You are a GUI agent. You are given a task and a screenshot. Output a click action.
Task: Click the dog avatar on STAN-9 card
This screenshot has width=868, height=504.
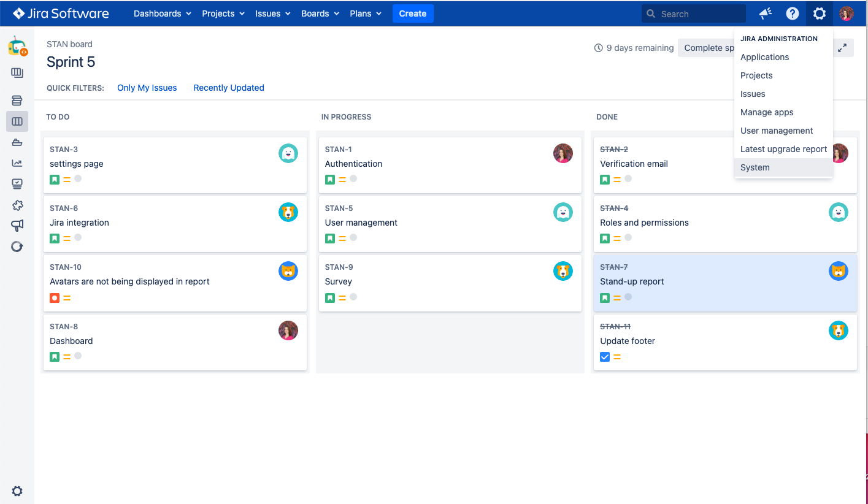pos(563,271)
